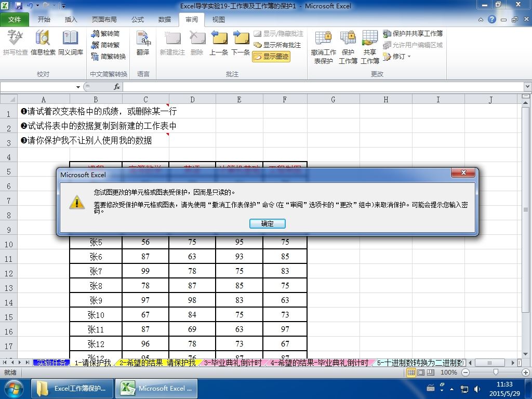Click 显示/隐藏批注

pos(278,34)
